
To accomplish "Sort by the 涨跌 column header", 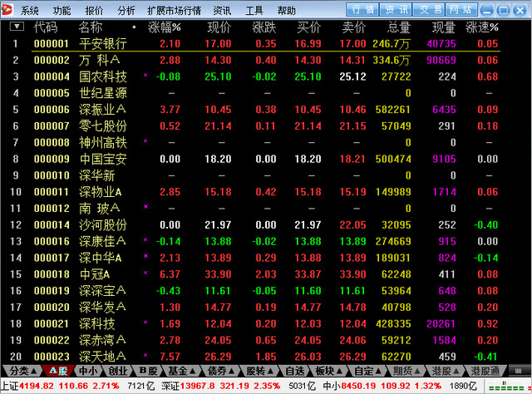I will (x=264, y=27).
